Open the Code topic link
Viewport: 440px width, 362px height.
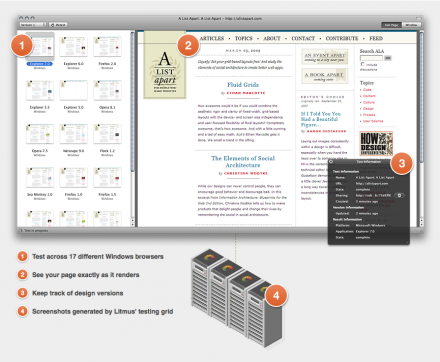click(x=367, y=90)
